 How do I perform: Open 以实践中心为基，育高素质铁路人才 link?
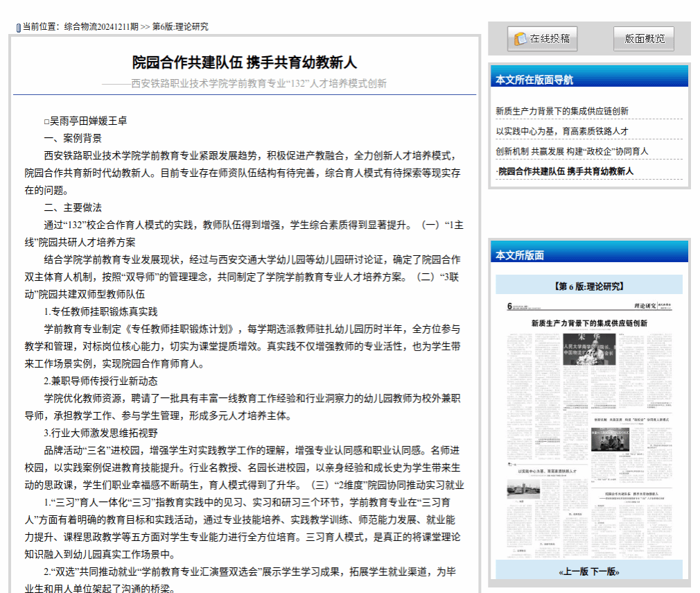[562, 131]
